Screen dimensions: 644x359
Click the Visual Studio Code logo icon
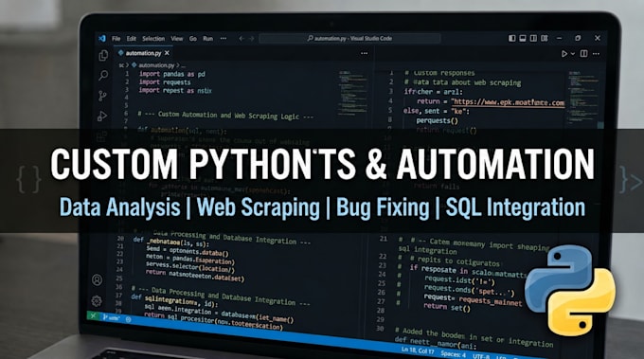[102, 38]
